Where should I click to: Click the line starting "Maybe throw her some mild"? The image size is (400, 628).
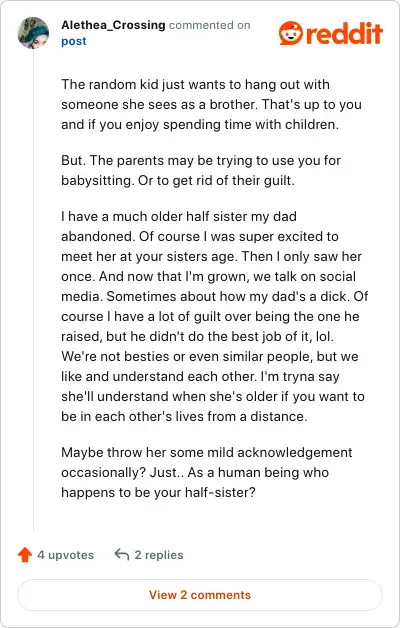207,453
